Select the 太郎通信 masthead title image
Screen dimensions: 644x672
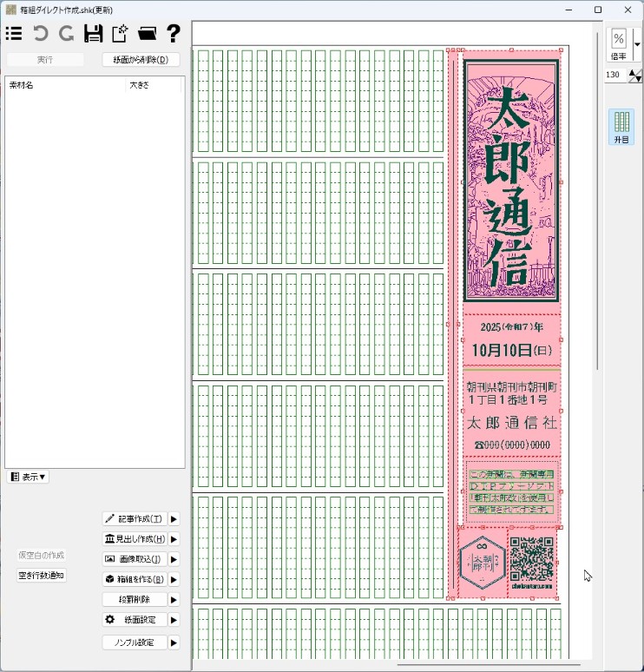[511, 181]
